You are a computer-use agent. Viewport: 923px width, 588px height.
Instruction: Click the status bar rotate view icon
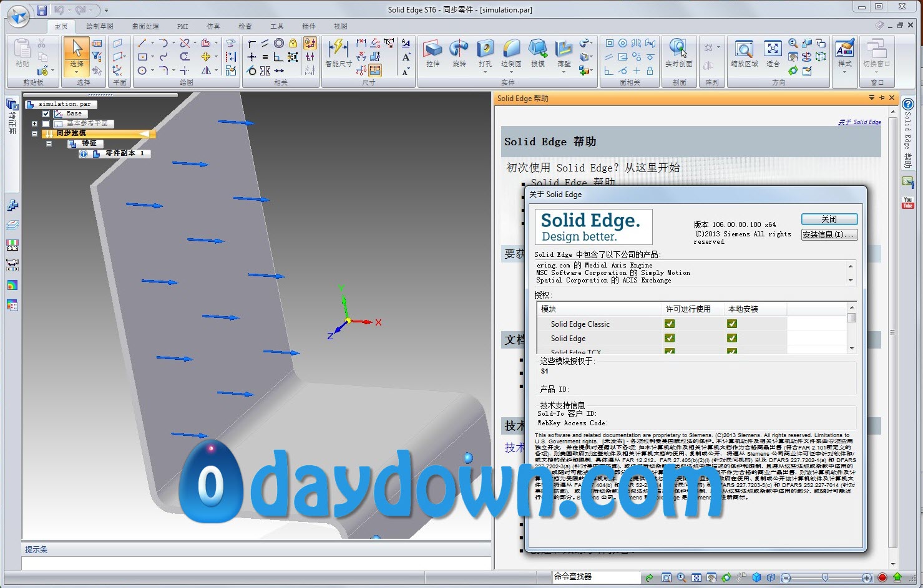726,577
